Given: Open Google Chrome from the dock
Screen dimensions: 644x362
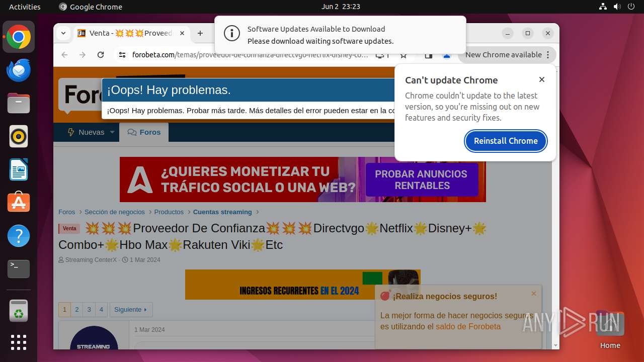Looking at the screenshot, I should (x=19, y=37).
